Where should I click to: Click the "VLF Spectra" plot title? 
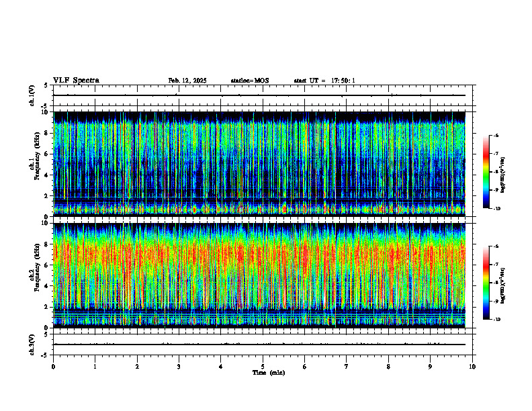pos(76,81)
